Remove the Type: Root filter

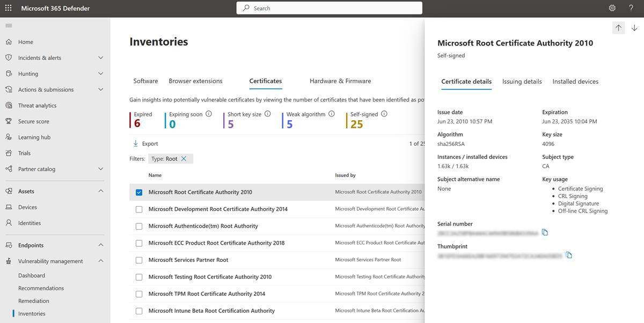184,158
